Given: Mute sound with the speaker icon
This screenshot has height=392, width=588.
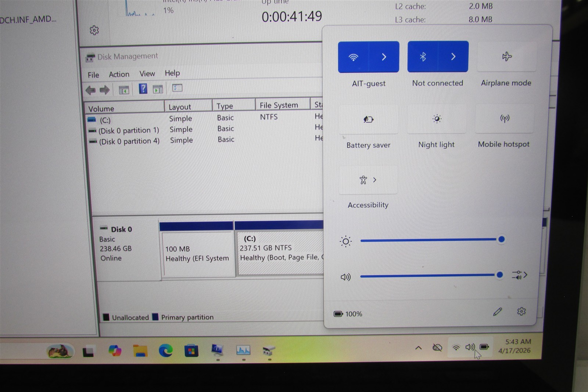Looking at the screenshot, I should (345, 277).
